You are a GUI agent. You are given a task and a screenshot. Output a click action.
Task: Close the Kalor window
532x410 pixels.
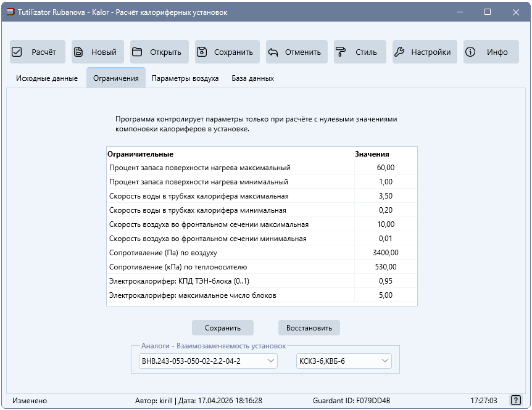click(x=516, y=12)
